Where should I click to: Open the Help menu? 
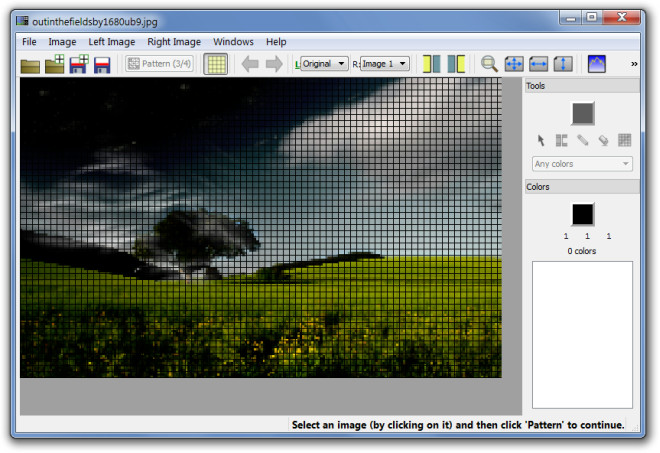pyautogui.click(x=276, y=42)
